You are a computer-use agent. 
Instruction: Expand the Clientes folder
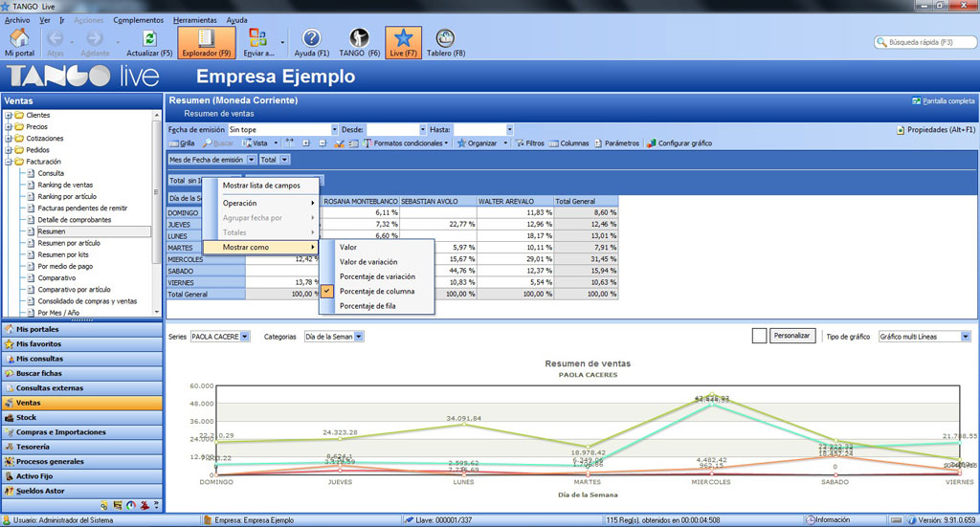coord(9,116)
